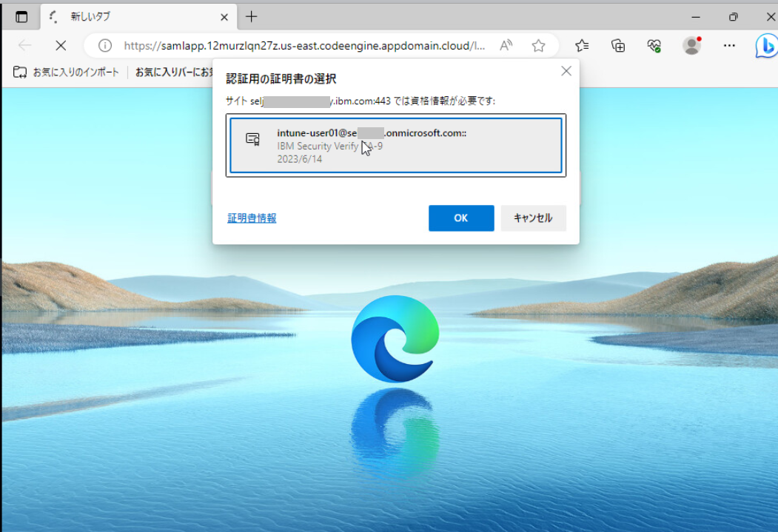This screenshot has height=532, width=778.
Task: Stop loading the page with X button
Action: click(61, 46)
